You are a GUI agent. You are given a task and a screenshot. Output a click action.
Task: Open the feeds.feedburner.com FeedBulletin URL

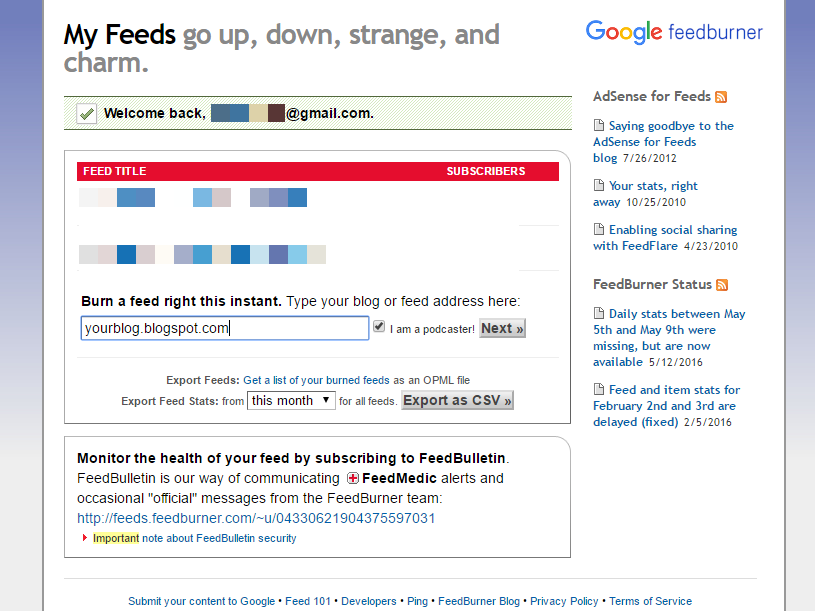(x=256, y=519)
